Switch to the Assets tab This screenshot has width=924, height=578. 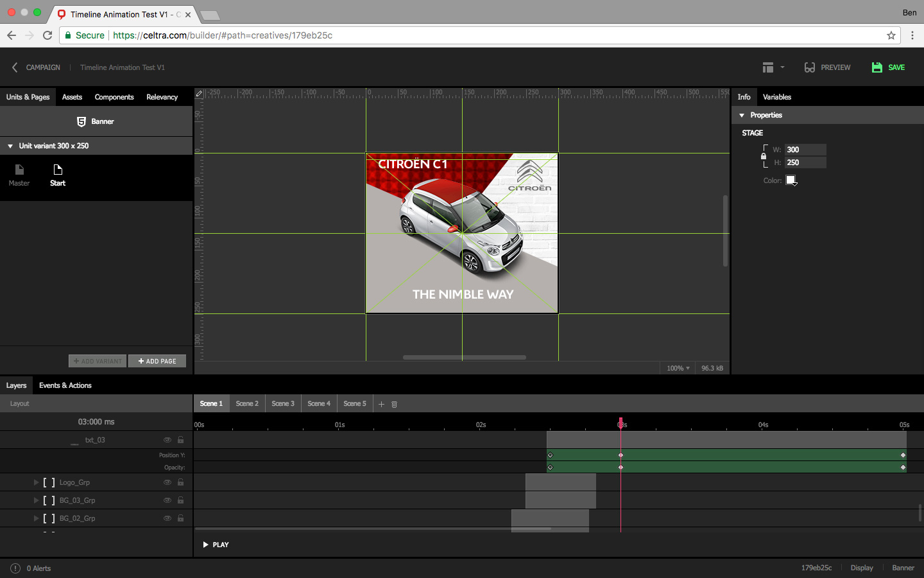point(72,97)
